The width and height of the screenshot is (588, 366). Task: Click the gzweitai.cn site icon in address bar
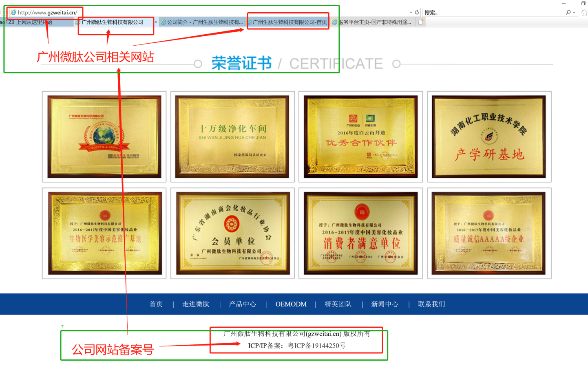tap(13, 12)
